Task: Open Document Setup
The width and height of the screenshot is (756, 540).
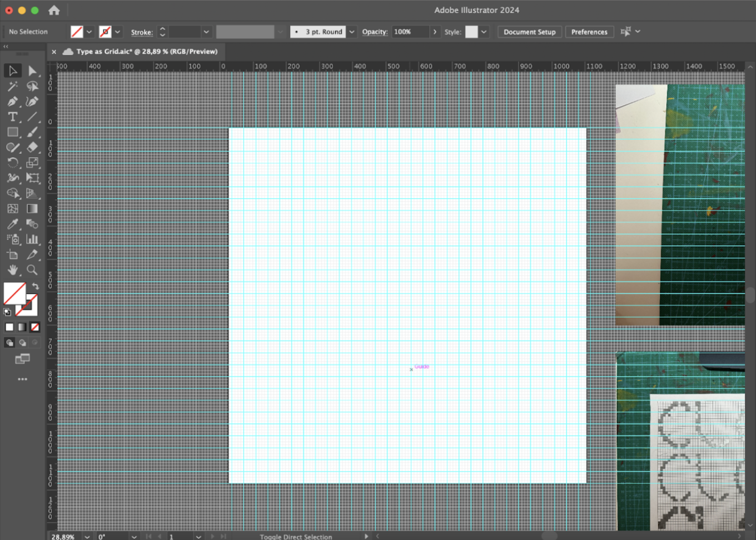Action: (x=529, y=32)
